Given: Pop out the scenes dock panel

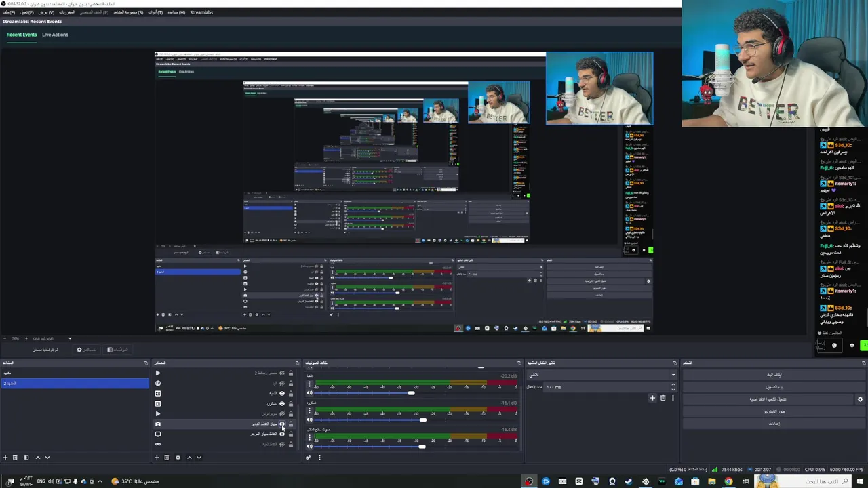Looking at the screenshot, I should [x=146, y=363].
